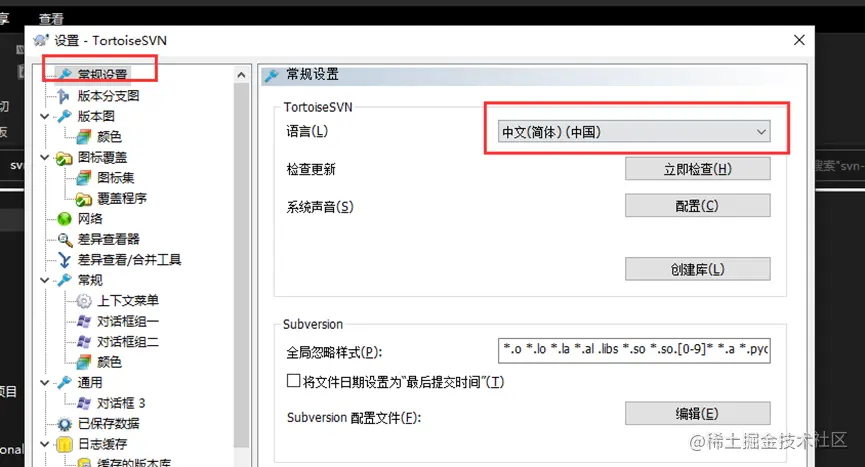Click the 上下文菜单 gear icon

84,301
